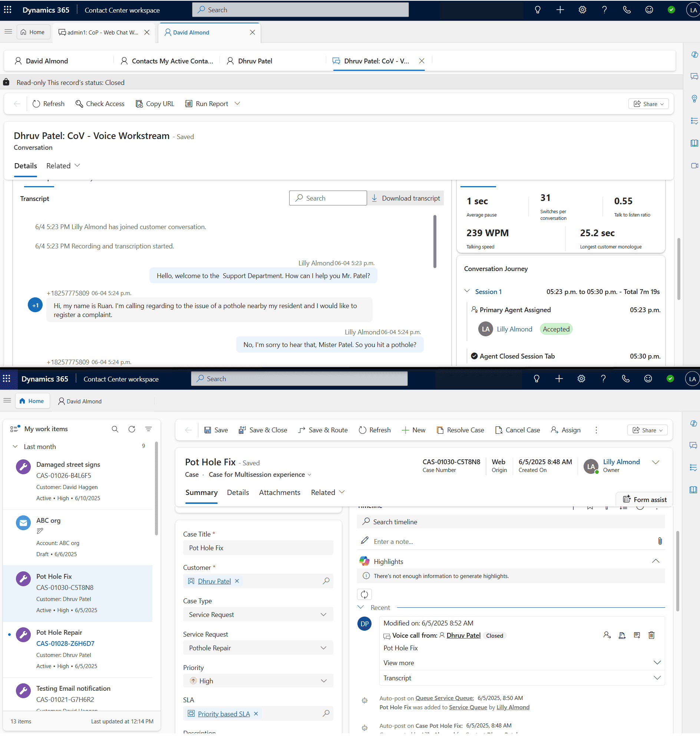Screen dimensions: 700x756
Task: Click Check Access in the toolbar
Action: pyautogui.click(x=100, y=104)
